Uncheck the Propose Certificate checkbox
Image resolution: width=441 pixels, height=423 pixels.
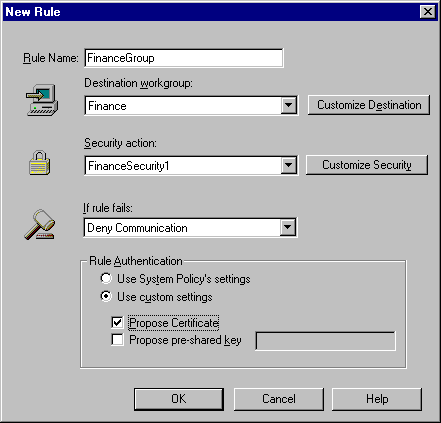click(x=117, y=322)
